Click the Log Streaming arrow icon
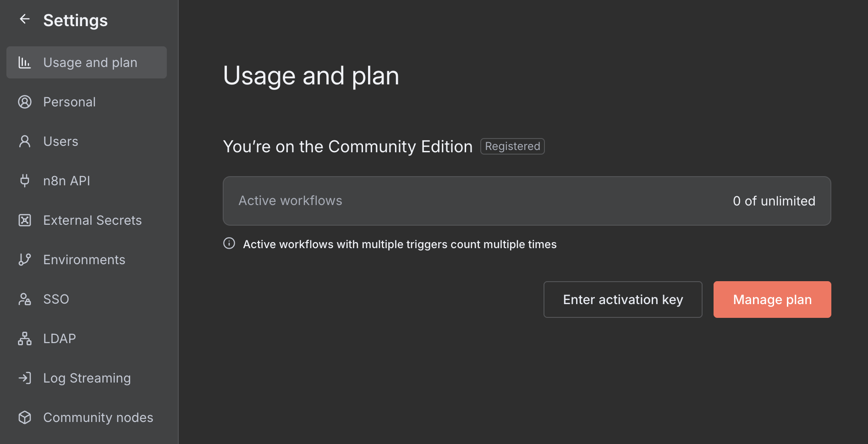 pyautogui.click(x=25, y=378)
